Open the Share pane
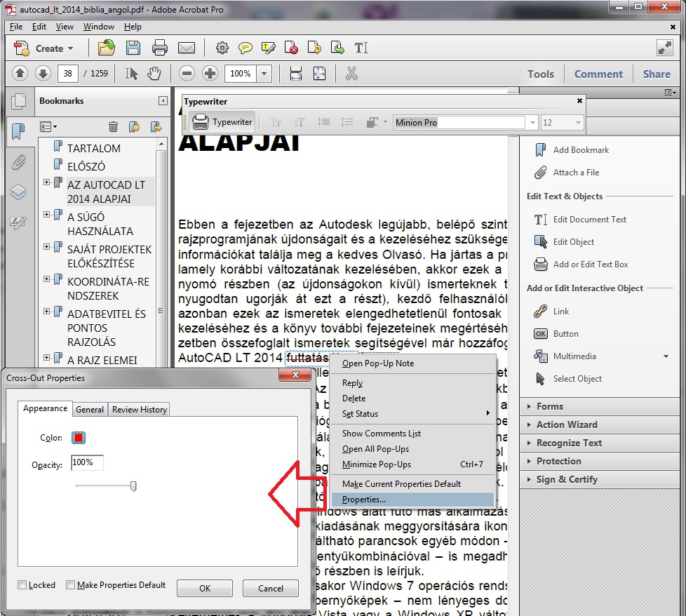 click(x=657, y=74)
